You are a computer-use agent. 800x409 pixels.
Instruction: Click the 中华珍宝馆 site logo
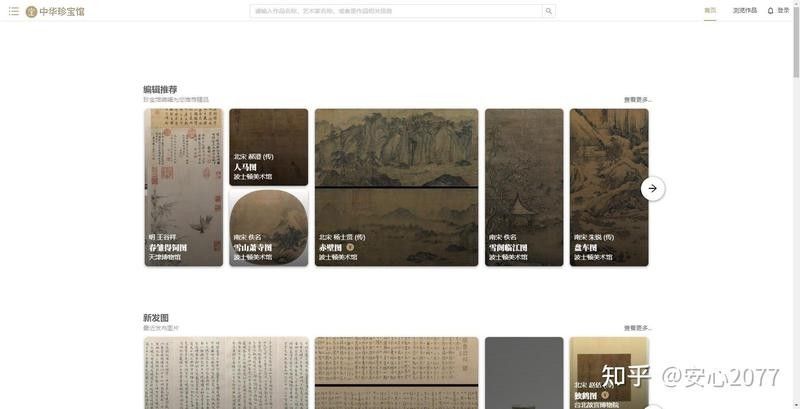[55, 11]
